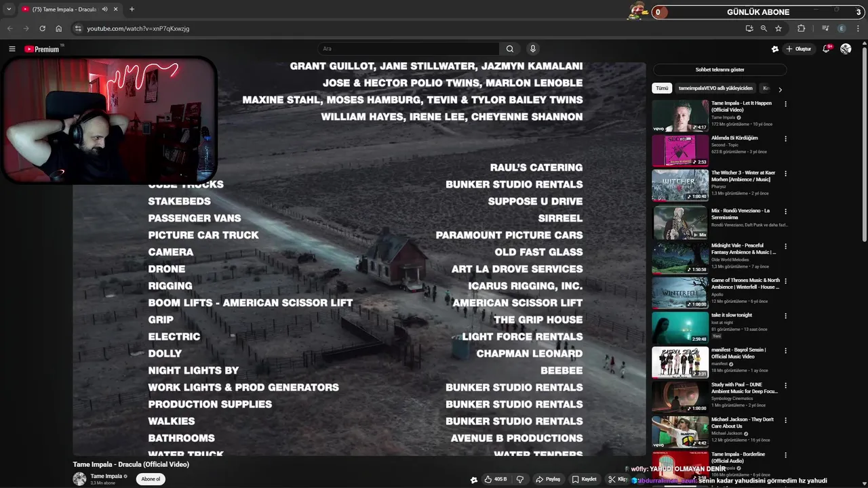Image resolution: width=868 pixels, height=488 pixels.
Task: Open Tame Impala channel name link
Action: 106,476
